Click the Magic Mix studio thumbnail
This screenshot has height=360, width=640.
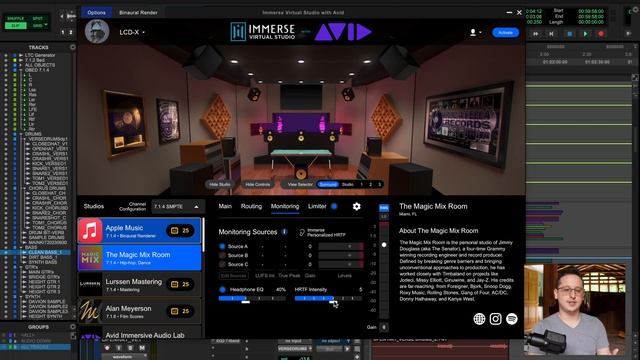(90, 258)
